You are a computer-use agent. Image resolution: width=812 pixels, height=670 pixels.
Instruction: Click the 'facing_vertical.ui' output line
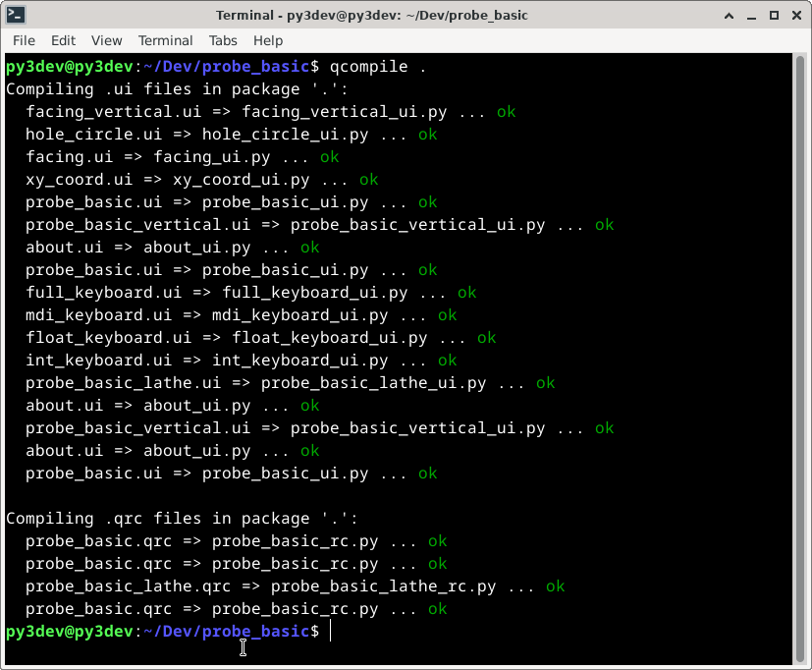click(x=270, y=112)
